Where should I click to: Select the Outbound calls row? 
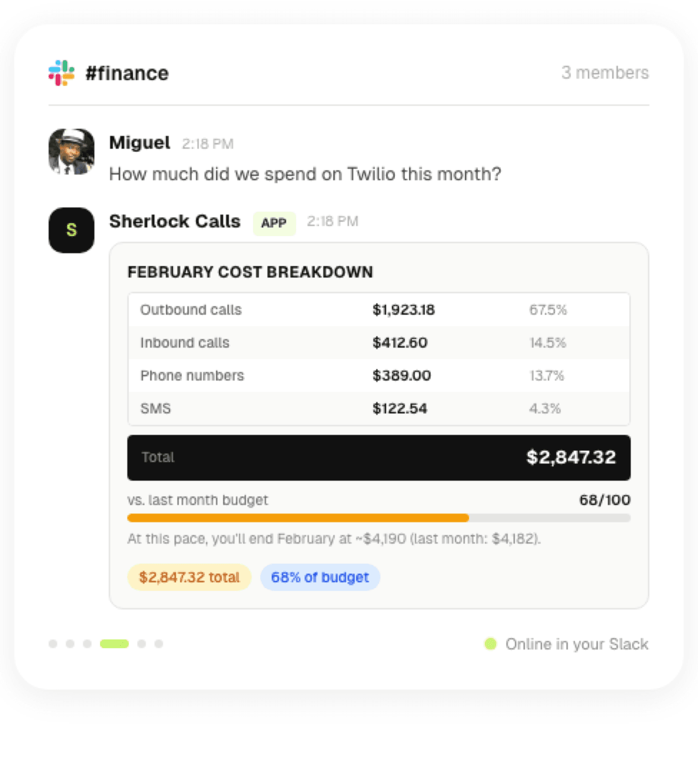(x=379, y=310)
